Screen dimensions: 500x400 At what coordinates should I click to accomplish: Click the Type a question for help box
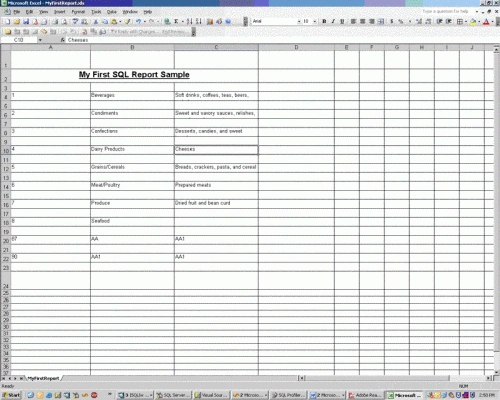pyautogui.click(x=446, y=11)
